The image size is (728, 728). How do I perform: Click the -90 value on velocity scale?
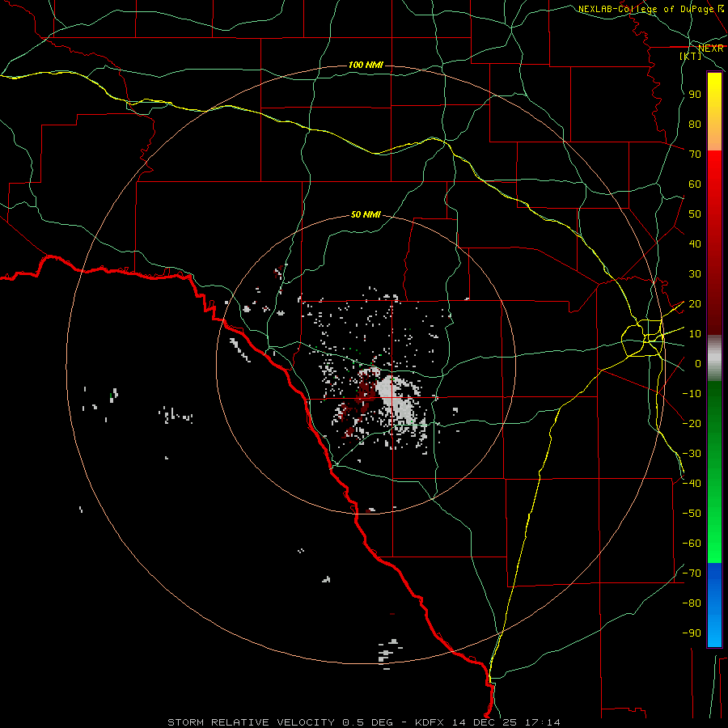pyautogui.click(x=692, y=633)
